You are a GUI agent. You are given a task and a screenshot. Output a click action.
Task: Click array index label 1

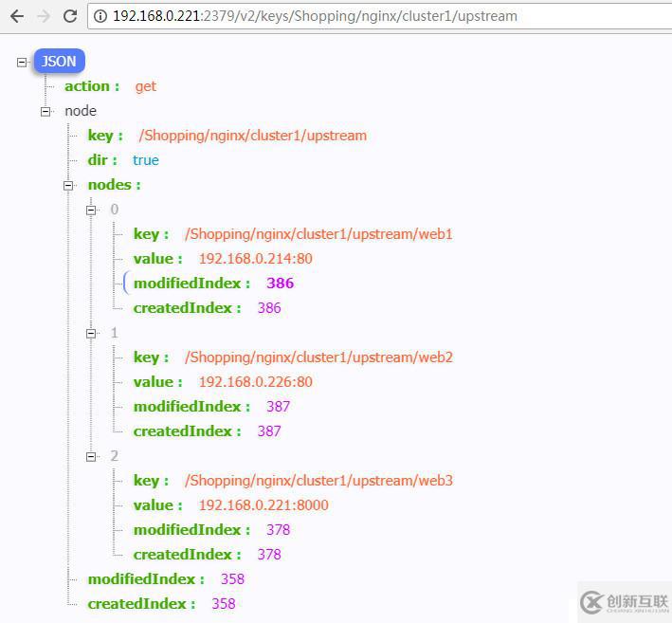click(x=115, y=333)
